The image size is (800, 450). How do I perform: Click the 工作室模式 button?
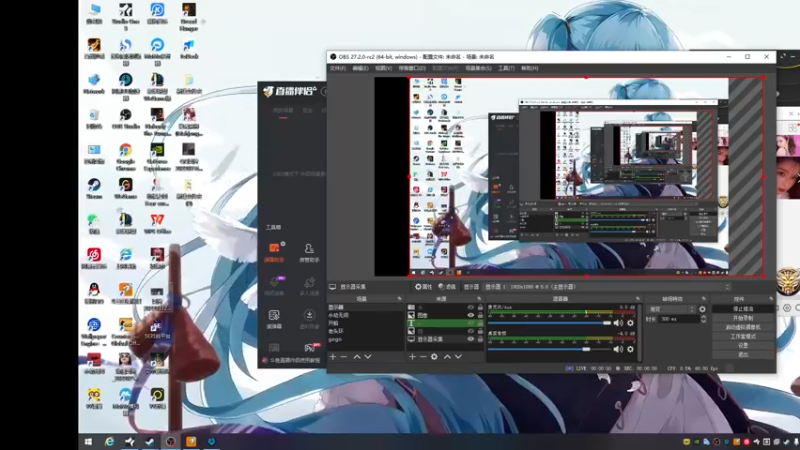(743, 337)
